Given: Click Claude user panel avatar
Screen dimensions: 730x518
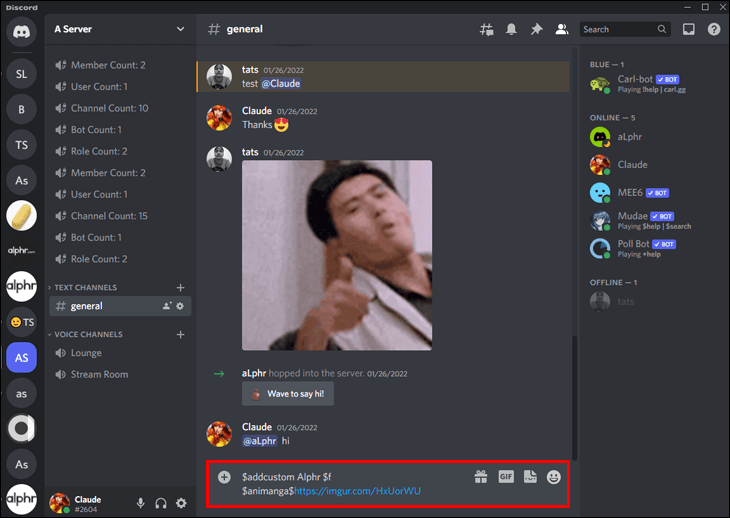Looking at the screenshot, I should click(60, 503).
